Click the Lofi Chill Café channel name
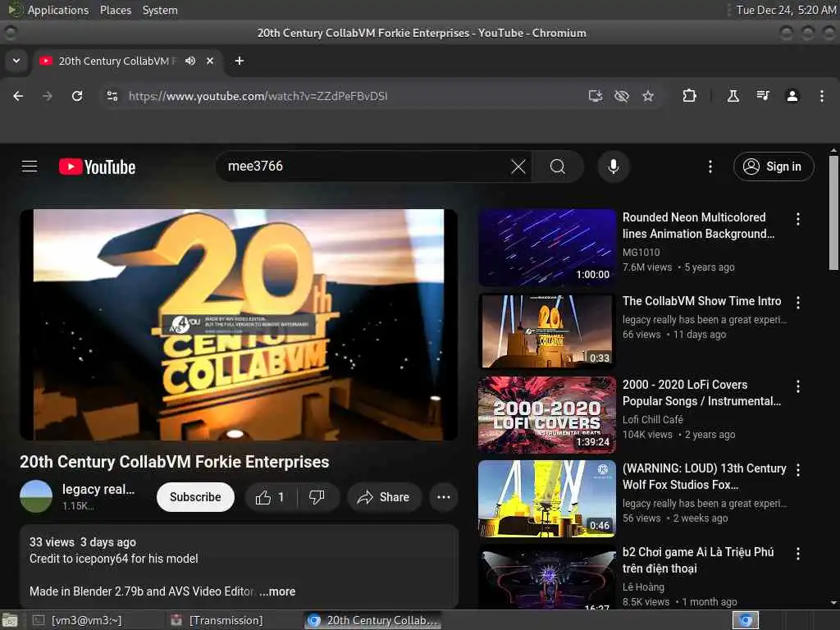Viewport: 840px width, 630px height. pos(652,419)
